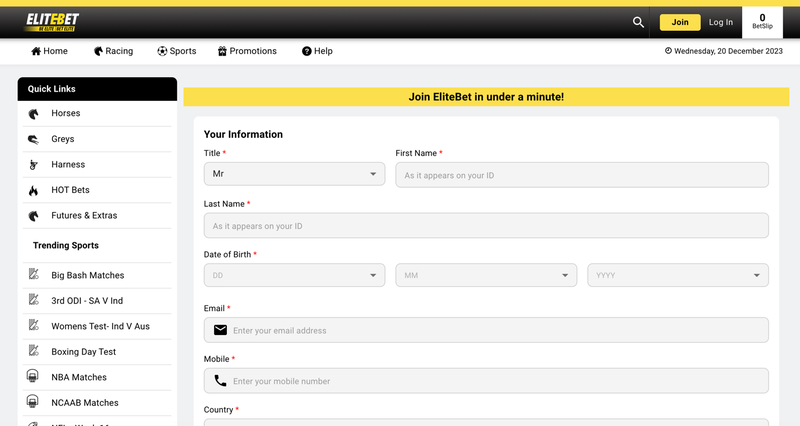Click the Trending Sports heading
800x426 pixels.
pyautogui.click(x=66, y=245)
